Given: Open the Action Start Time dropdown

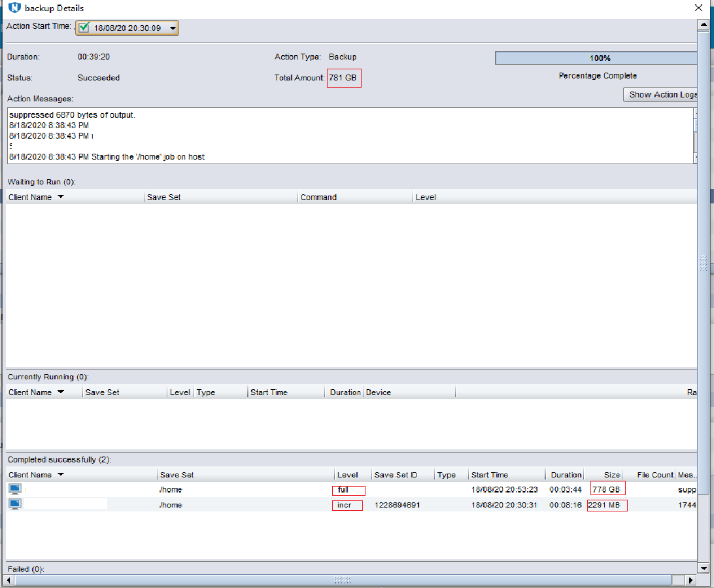Looking at the screenshot, I should point(172,28).
